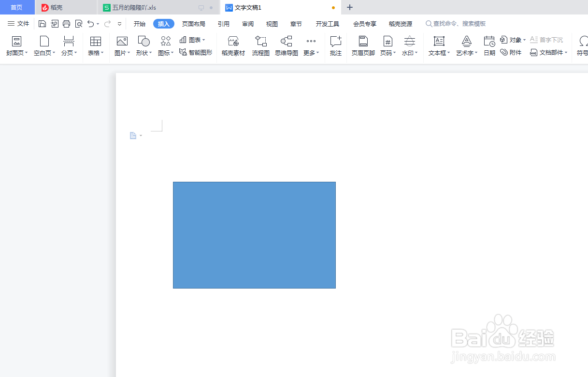
Task: Open Docer materials (稻壳素材)
Action: coord(233,46)
